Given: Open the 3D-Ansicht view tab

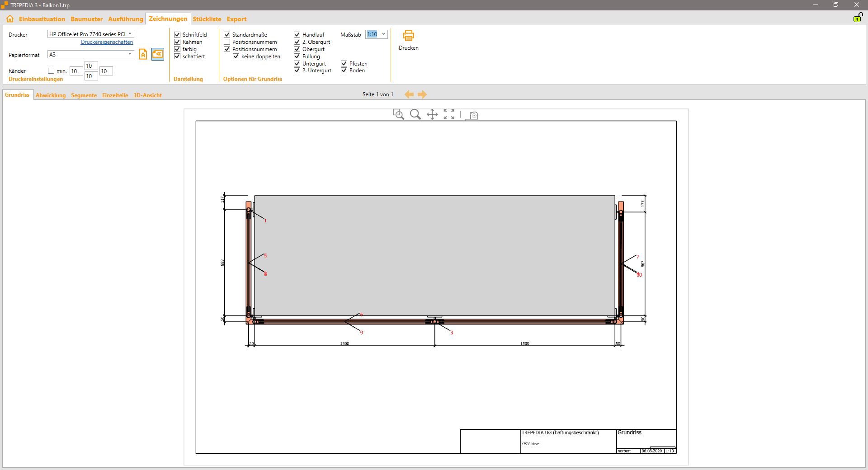Looking at the screenshot, I should tap(147, 95).
